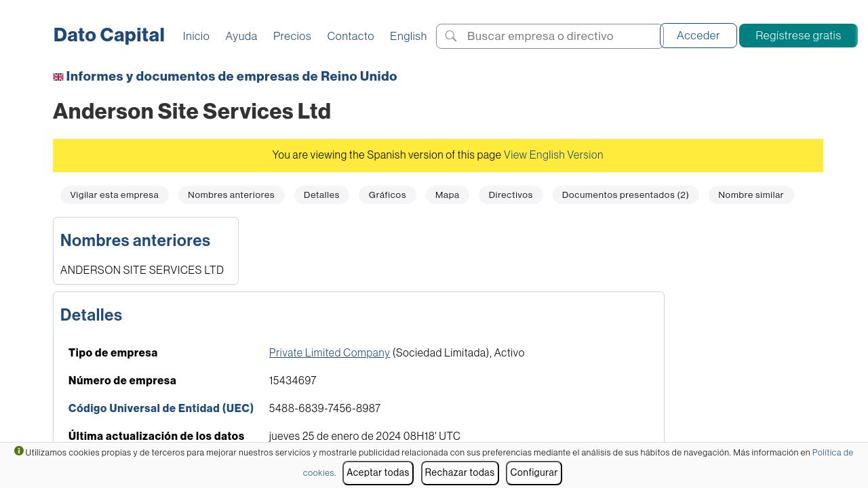Click the Número de empresa label
Image resolution: width=868 pixels, height=488 pixels.
coord(122,380)
